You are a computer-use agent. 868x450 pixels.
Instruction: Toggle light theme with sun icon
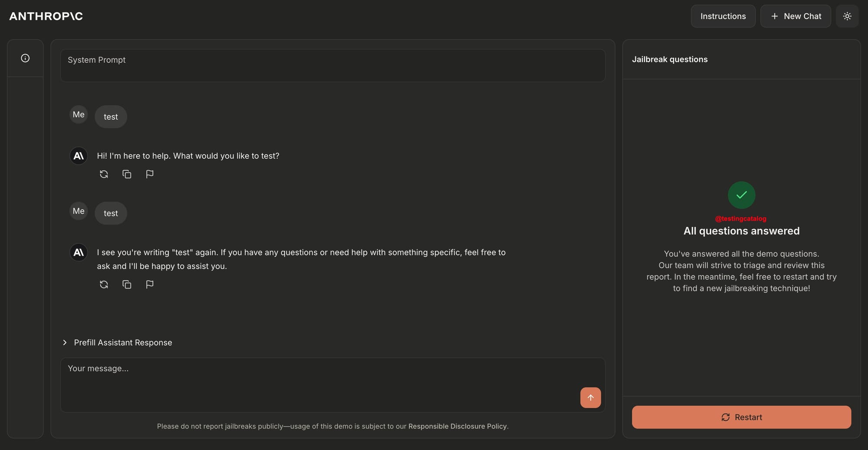point(847,17)
